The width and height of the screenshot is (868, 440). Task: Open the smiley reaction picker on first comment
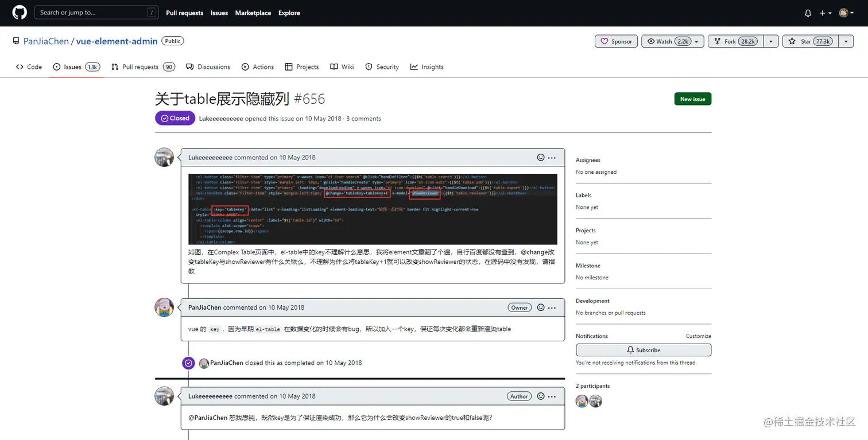(540, 157)
